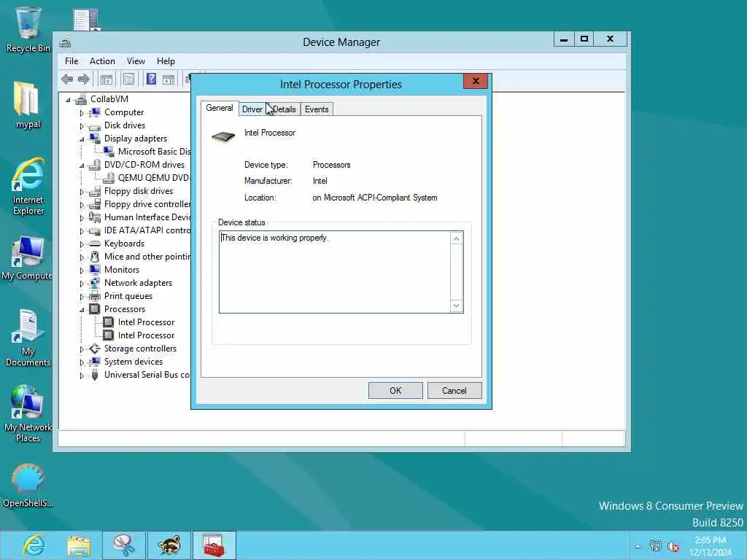The height and width of the screenshot is (560, 747).
Task: Click the Back arrow in Device Manager toolbar
Action: click(67, 79)
